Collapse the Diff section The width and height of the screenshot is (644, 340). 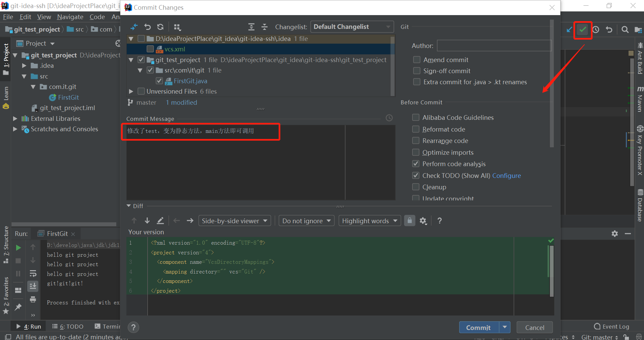coord(129,206)
